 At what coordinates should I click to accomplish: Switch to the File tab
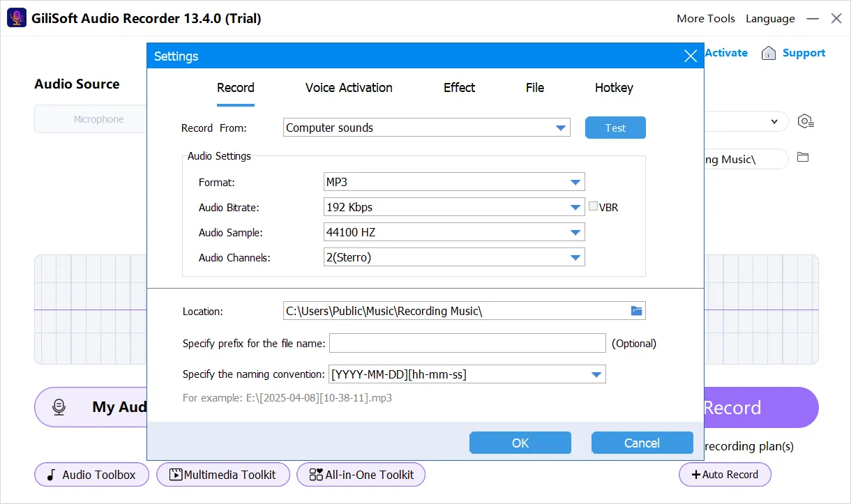point(535,88)
